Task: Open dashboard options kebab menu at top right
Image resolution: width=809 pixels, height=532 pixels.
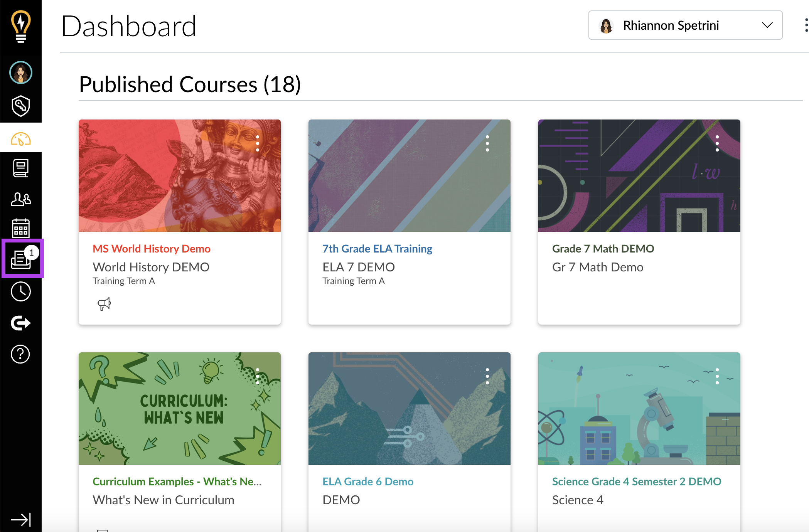Action: click(x=806, y=25)
